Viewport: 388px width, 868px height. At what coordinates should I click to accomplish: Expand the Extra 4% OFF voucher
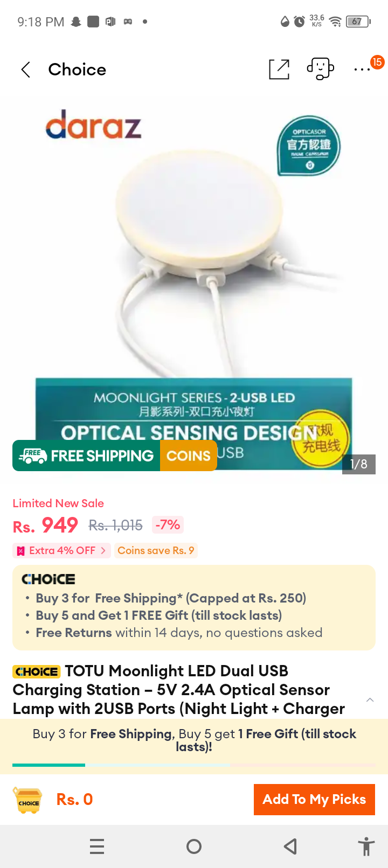point(61,550)
